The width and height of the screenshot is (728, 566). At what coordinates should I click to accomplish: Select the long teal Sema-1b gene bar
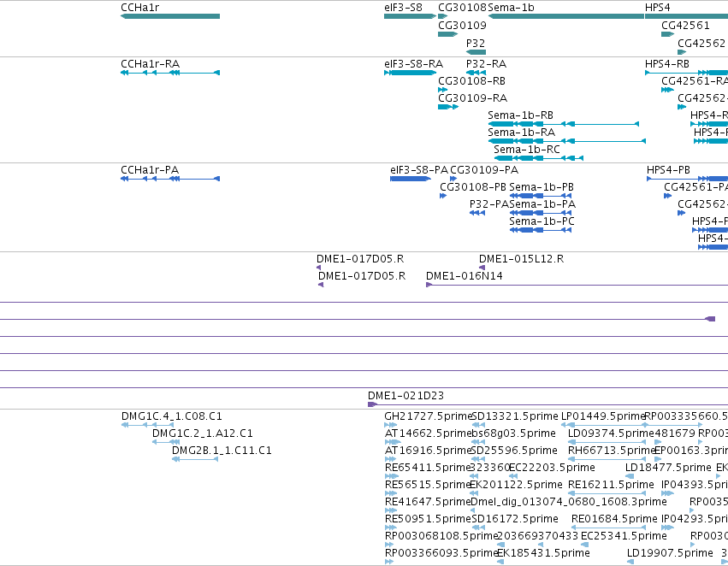pos(566,16)
